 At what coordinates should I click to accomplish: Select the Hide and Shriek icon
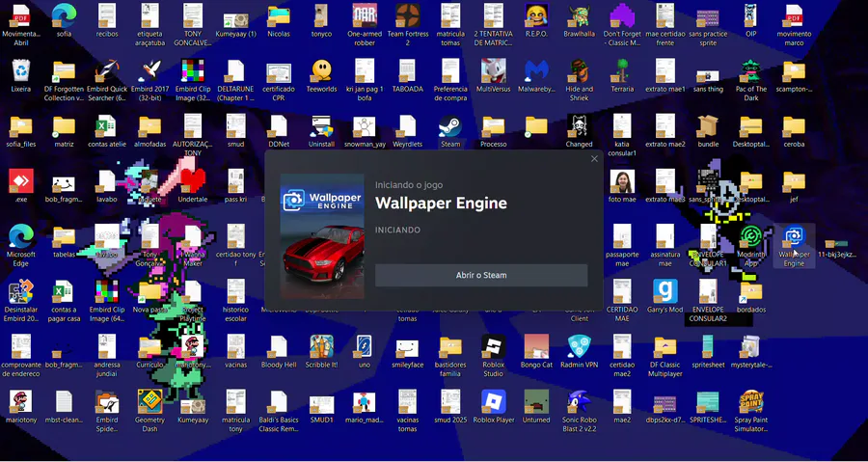pyautogui.click(x=579, y=81)
